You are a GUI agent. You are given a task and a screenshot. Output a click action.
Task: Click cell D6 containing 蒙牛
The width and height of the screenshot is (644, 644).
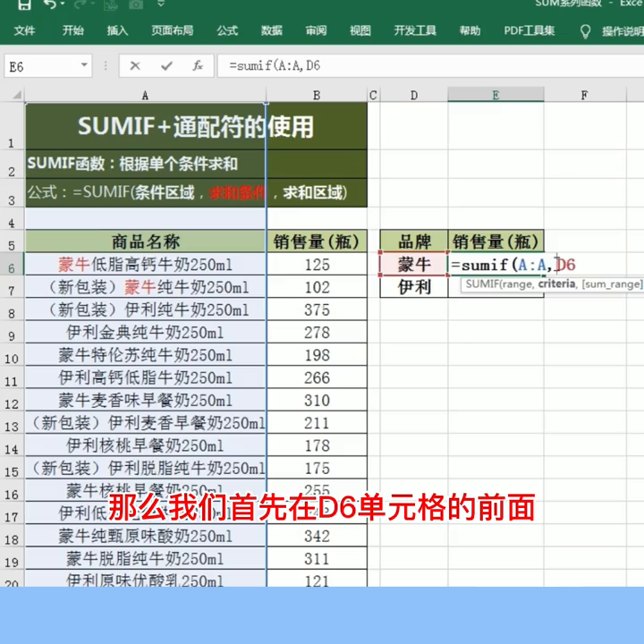pos(414,264)
